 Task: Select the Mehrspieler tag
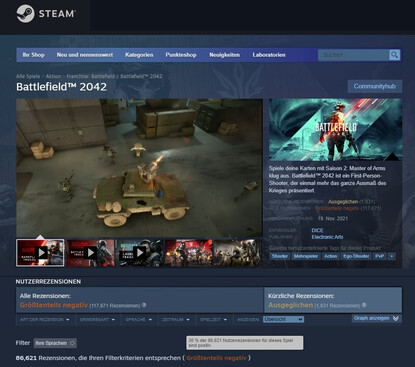(306, 256)
